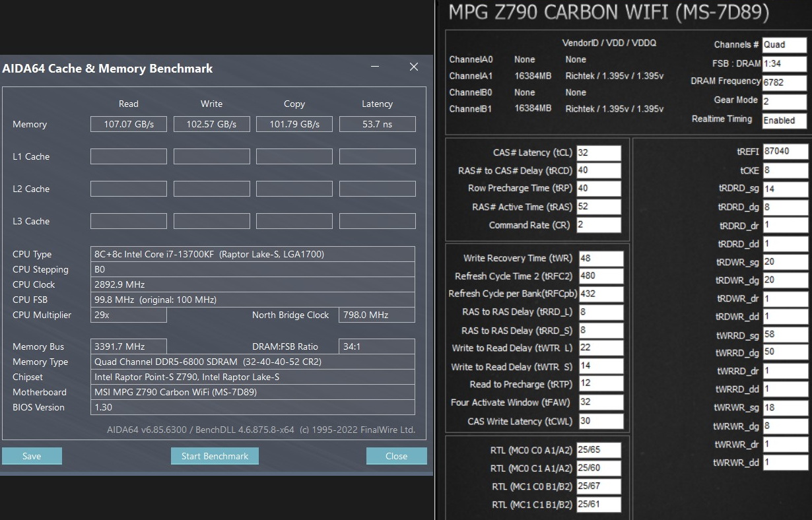Screen dimensions: 812x520
Task: Click the CAS# Latency (tCL) field 32
Action: tap(599, 152)
